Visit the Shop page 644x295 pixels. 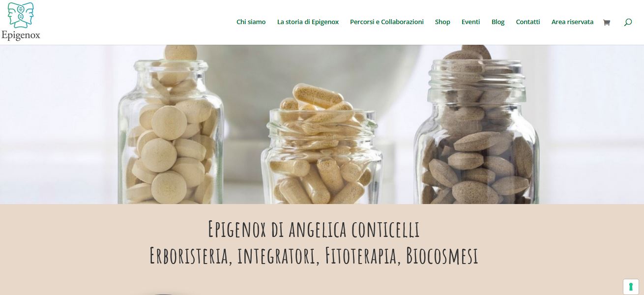[x=442, y=22]
